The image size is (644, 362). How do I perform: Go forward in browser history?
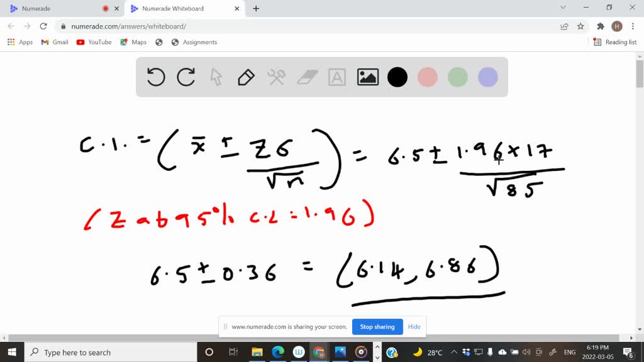tap(27, 26)
